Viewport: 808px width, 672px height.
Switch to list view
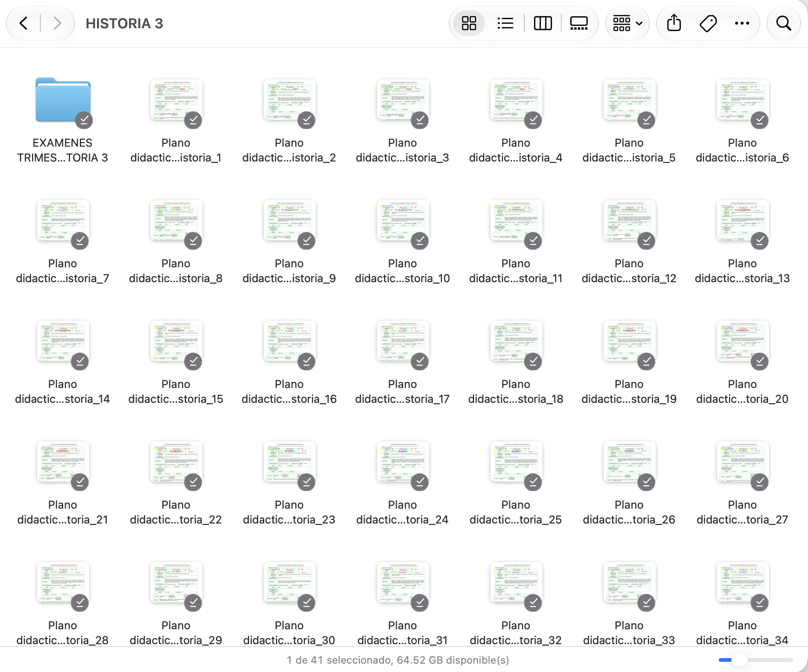505,23
